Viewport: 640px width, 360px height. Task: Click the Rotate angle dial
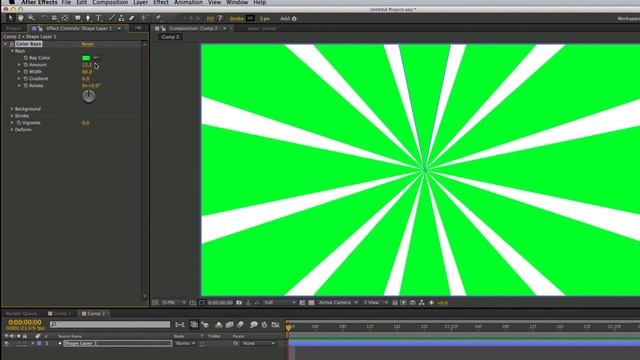click(x=89, y=96)
